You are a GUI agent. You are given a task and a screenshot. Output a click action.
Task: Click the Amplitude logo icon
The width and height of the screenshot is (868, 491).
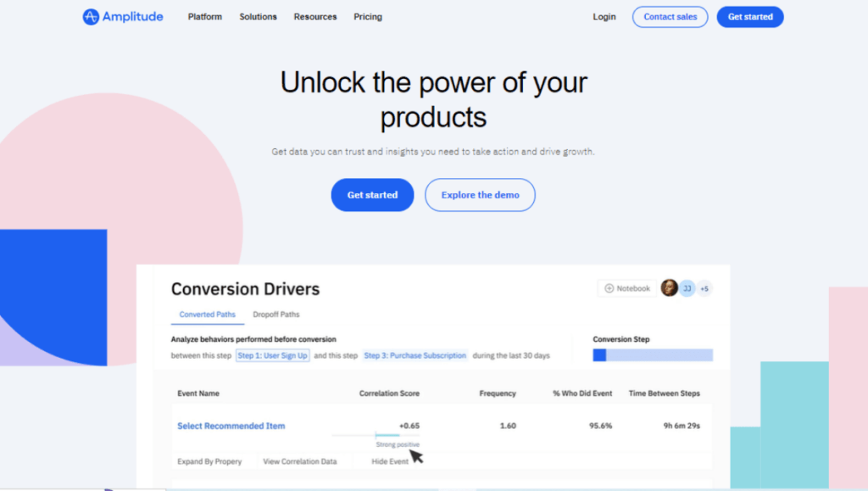(x=91, y=17)
